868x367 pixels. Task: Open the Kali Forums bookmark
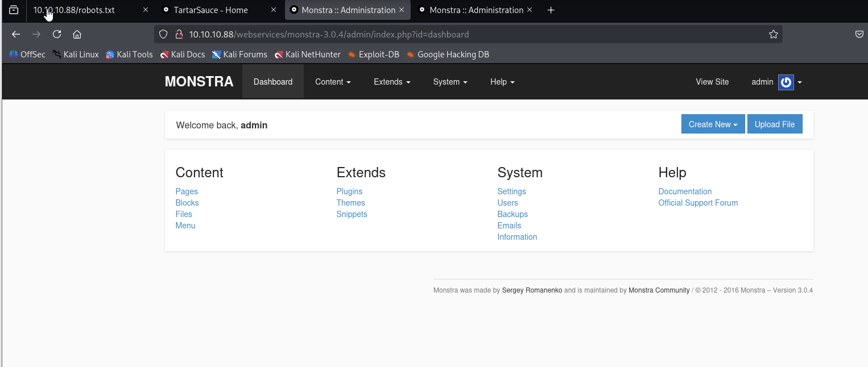tap(239, 55)
